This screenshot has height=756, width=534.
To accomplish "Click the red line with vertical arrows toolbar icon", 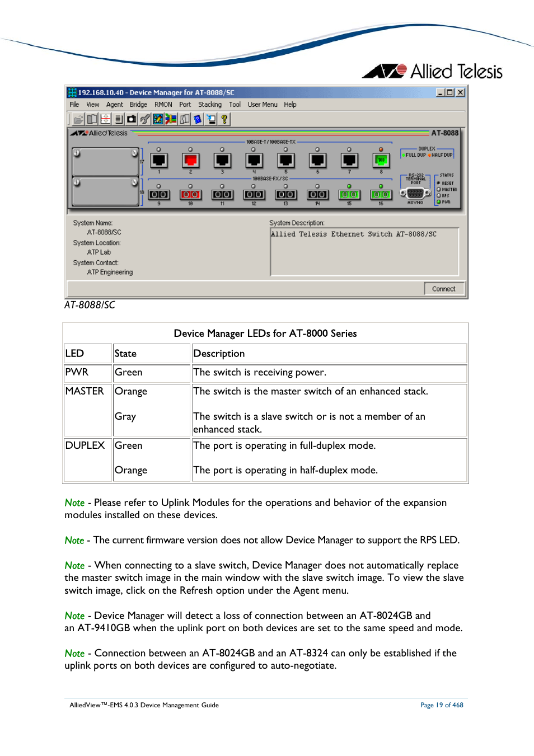I will click(x=105, y=119).
